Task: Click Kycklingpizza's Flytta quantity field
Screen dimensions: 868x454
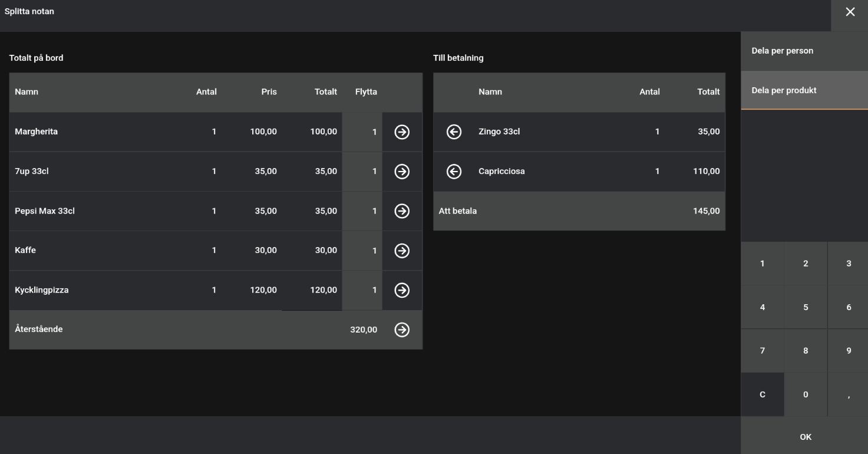Action: pos(362,290)
